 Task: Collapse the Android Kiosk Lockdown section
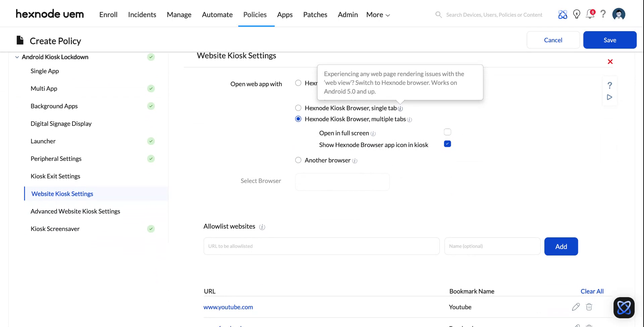pos(17,57)
